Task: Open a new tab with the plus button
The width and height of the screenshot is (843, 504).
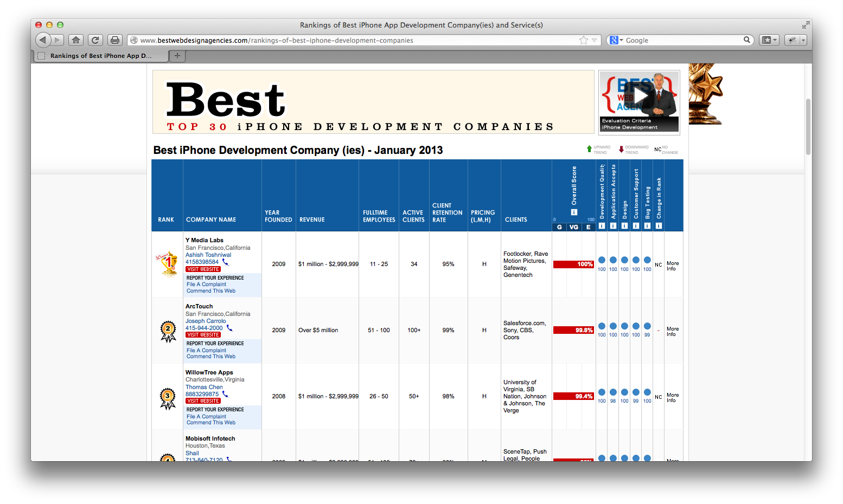Action: 177,55
